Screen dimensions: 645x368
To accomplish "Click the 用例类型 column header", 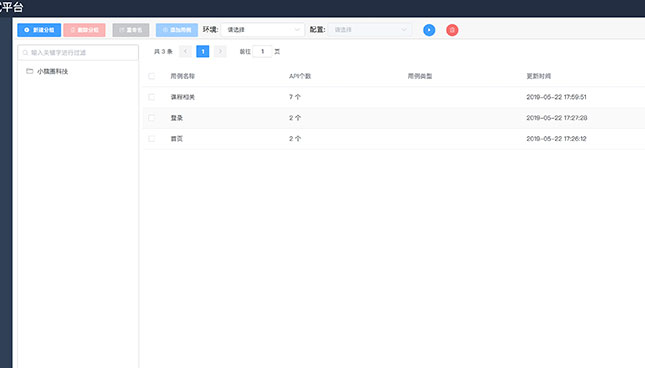I will point(420,76).
